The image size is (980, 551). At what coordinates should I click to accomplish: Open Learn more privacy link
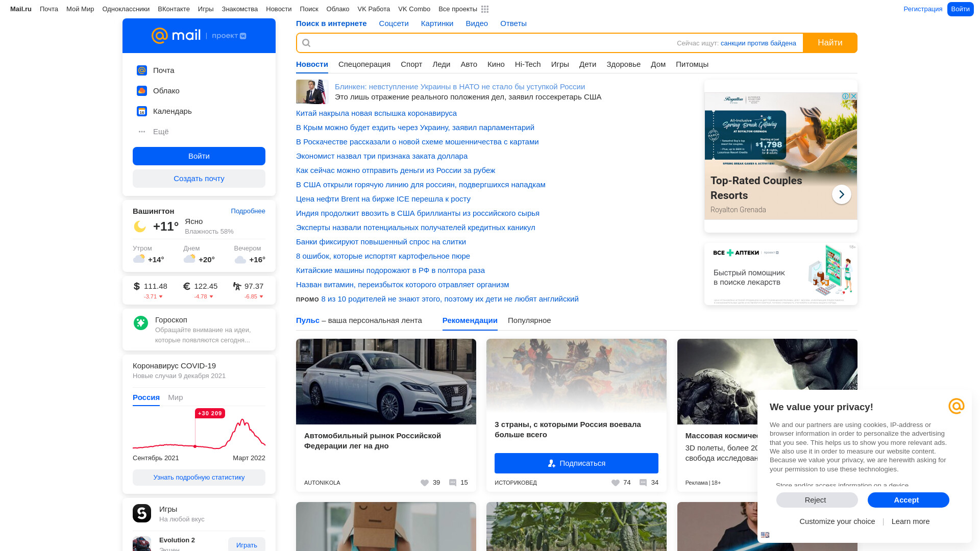911,521
